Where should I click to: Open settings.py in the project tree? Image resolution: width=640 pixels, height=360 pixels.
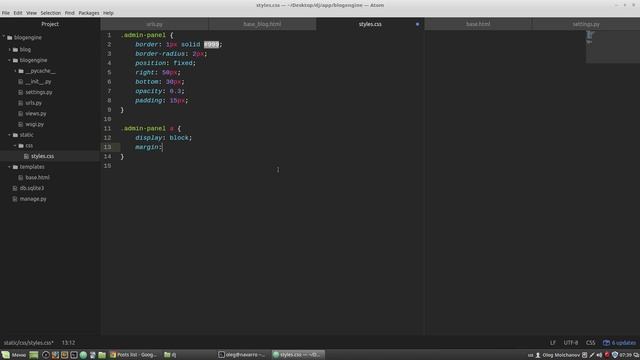click(39, 92)
